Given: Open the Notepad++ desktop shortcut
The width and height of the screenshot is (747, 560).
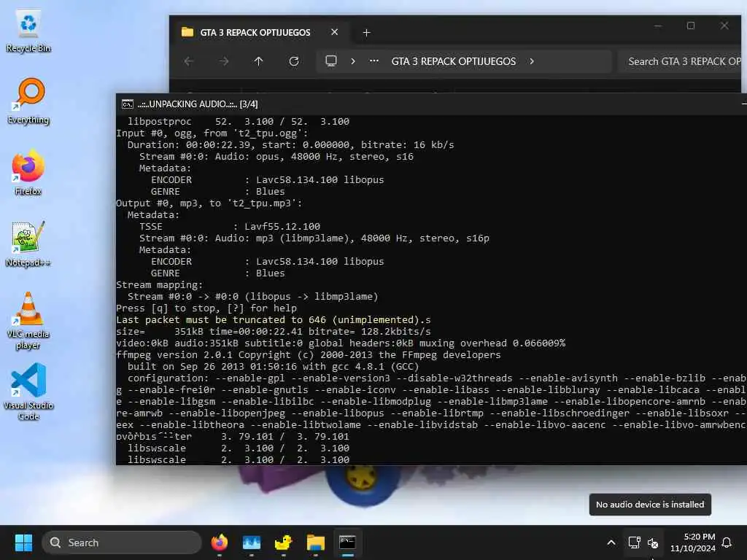Looking at the screenshot, I should [28, 244].
